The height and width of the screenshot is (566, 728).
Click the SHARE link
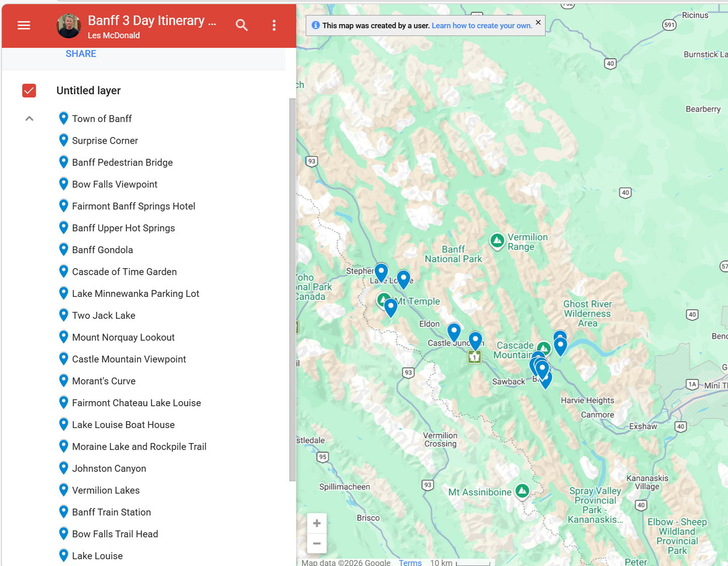(x=81, y=54)
